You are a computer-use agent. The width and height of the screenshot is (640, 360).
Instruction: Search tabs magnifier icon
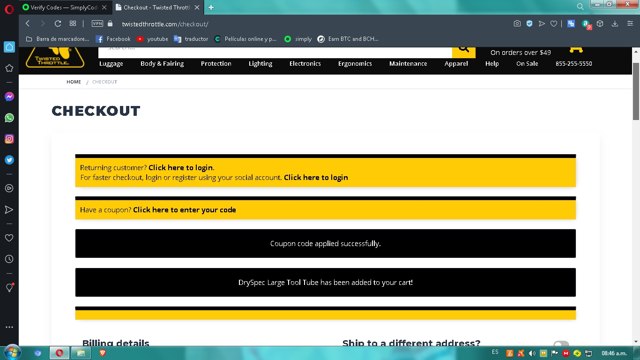[580, 7]
